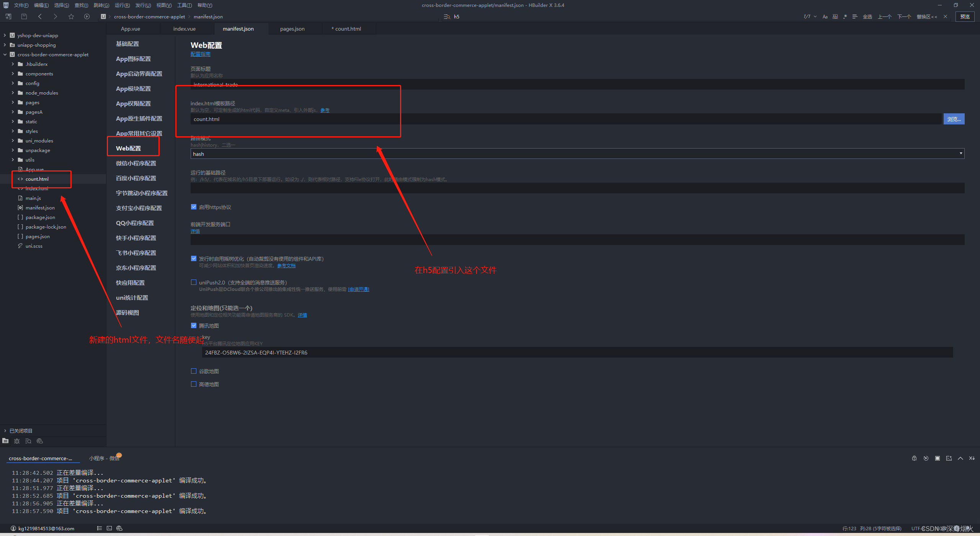Image resolution: width=980 pixels, height=536 pixels.
Task: Toggle case-sensitive Aa search option
Action: click(825, 16)
